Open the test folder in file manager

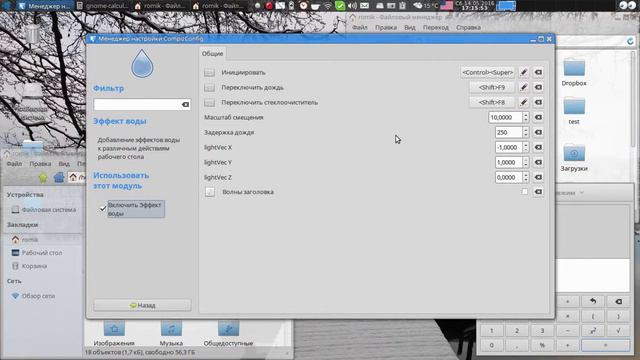pyautogui.click(x=574, y=111)
